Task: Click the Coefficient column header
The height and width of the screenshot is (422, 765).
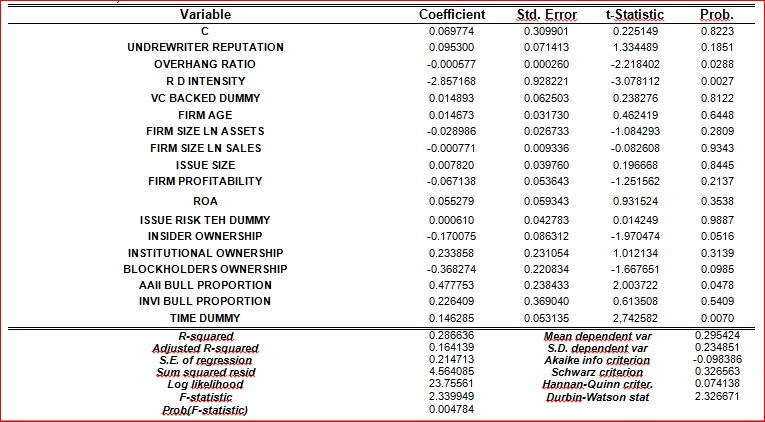Action: (x=451, y=15)
